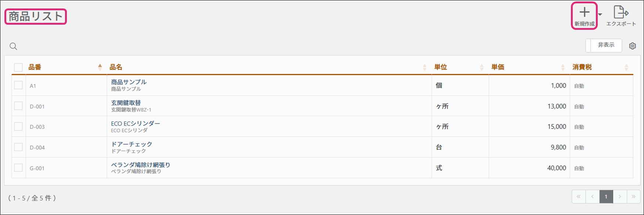Sort by 単位 column arrow
This screenshot has width=644, height=215.
click(482, 67)
